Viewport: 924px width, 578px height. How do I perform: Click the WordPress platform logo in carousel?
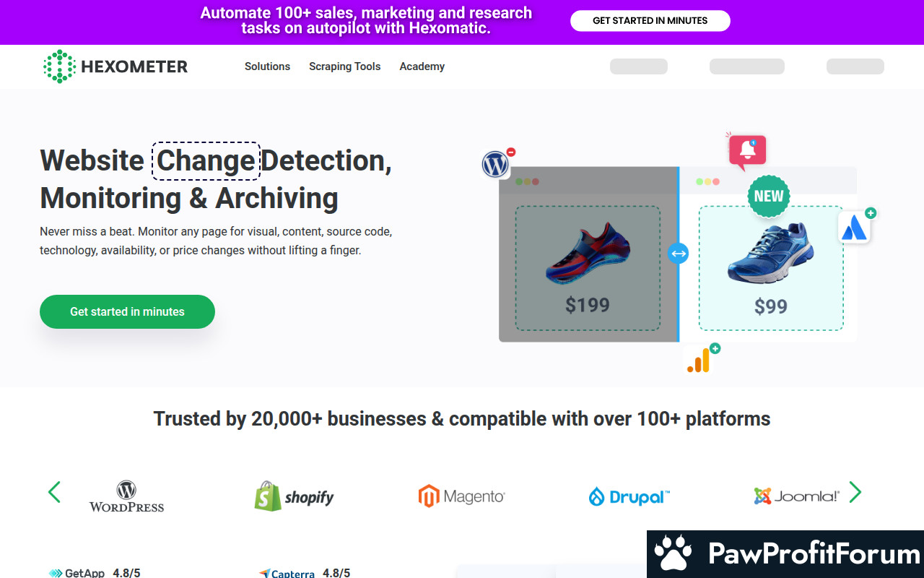pyautogui.click(x=127, y=496)
